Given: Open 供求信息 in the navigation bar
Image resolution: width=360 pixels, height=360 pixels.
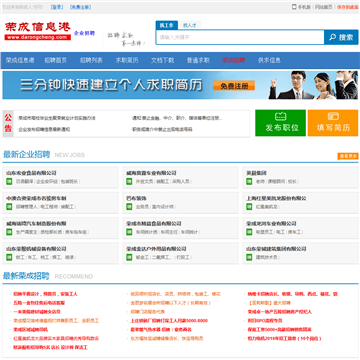Looking at the screenshot, I should [x=269, y=60].
